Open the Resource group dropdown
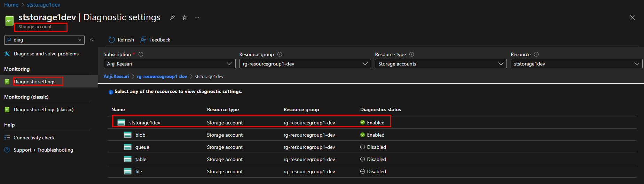The width and height of the screenshot is (644, 184). [305, 64]
